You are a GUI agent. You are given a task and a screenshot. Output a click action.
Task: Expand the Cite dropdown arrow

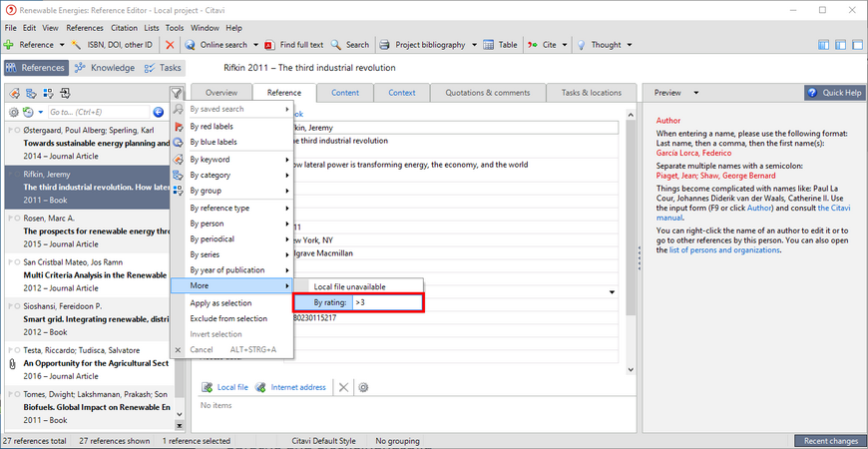(x=565, y=45)
